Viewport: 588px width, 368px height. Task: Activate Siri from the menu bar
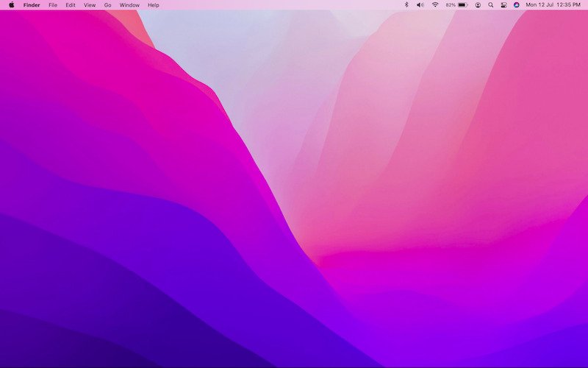pos(516,4)
